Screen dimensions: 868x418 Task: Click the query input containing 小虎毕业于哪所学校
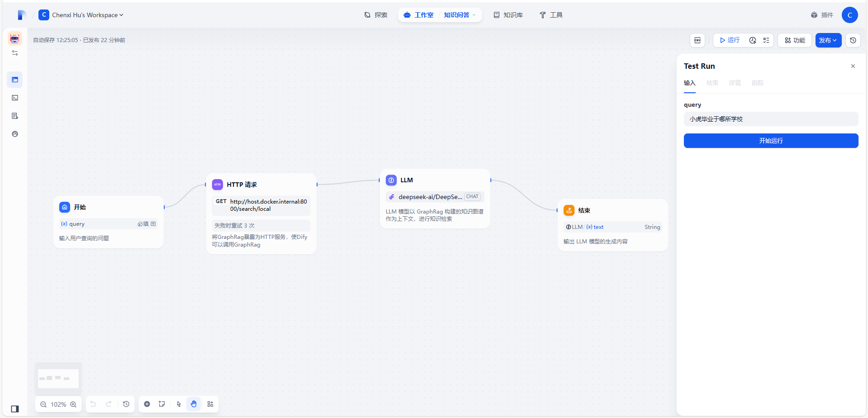point(770,119)
